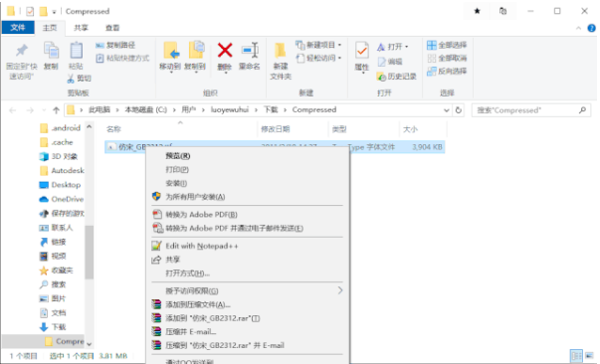Open New item (新建项目) dropdown

coord(318,45)
